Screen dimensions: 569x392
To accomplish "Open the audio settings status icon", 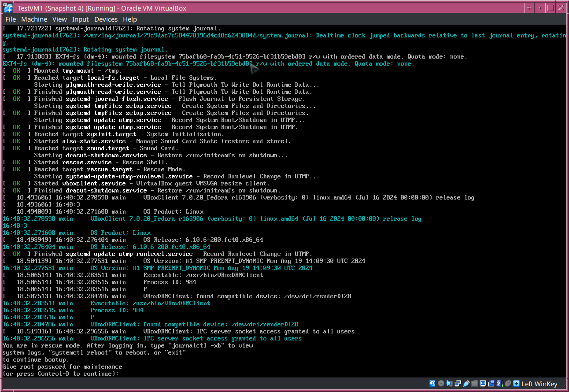I will (449, 384).
